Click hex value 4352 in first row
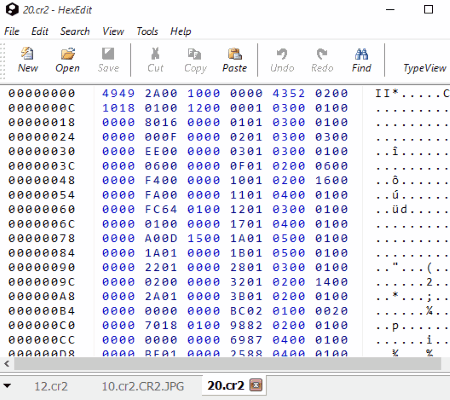 (x=289, y=93)
